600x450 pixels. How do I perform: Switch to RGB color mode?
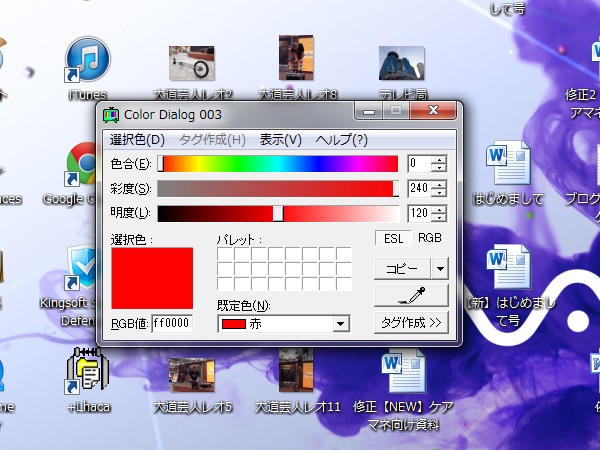(430, 238)
